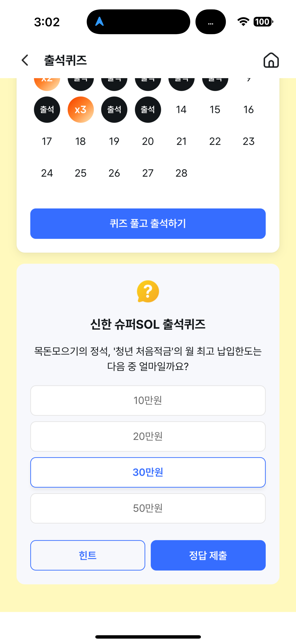The width and height of the screenshot is (296, 644).
Task: Tap the back arrow icon
Action: (x=25, y=60)
